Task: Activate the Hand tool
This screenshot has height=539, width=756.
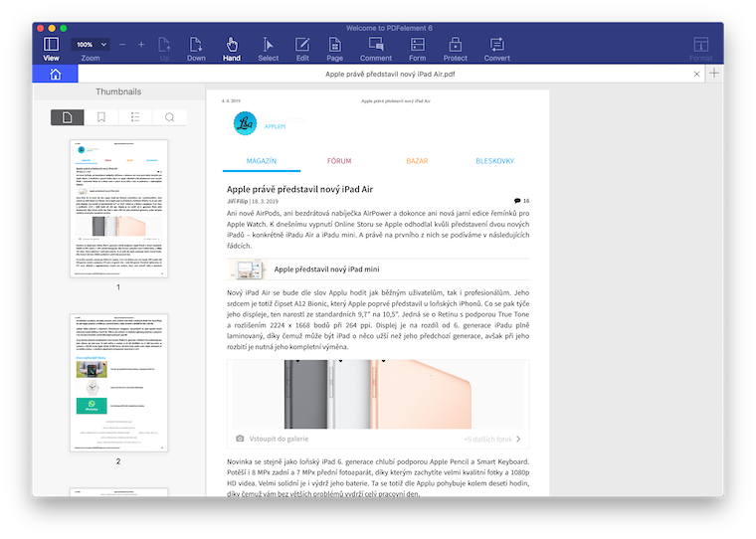Action: tap(232, 49)
